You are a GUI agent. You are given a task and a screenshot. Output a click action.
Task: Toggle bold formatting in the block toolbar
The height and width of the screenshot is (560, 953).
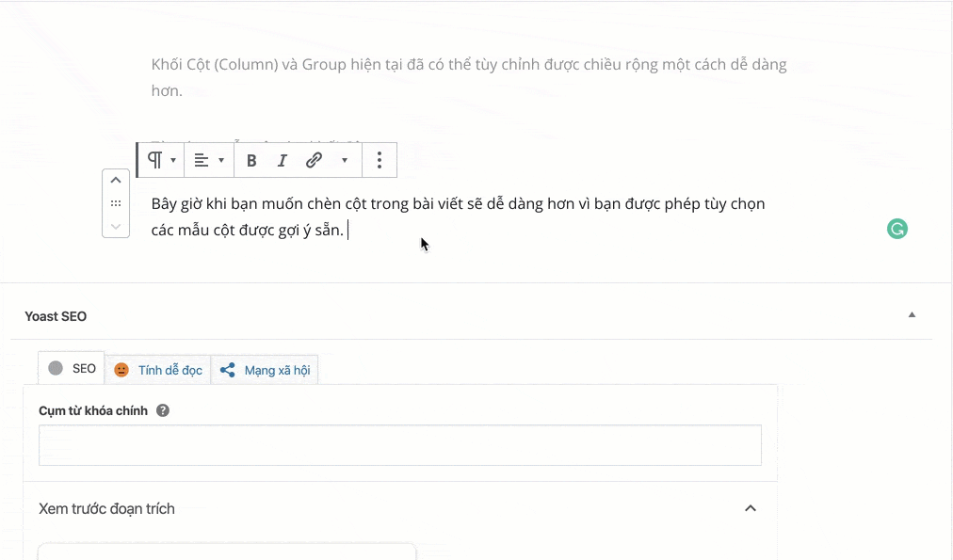(250, 160)
